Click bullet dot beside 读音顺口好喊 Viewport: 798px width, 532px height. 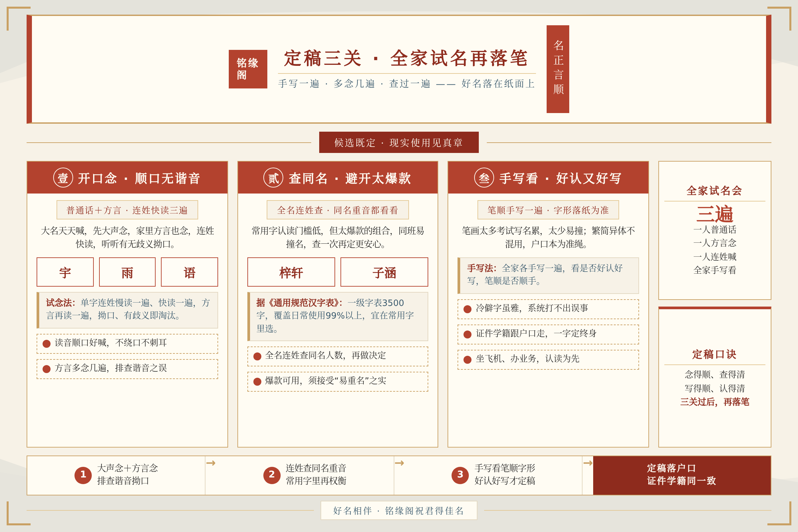pos(47,344)
